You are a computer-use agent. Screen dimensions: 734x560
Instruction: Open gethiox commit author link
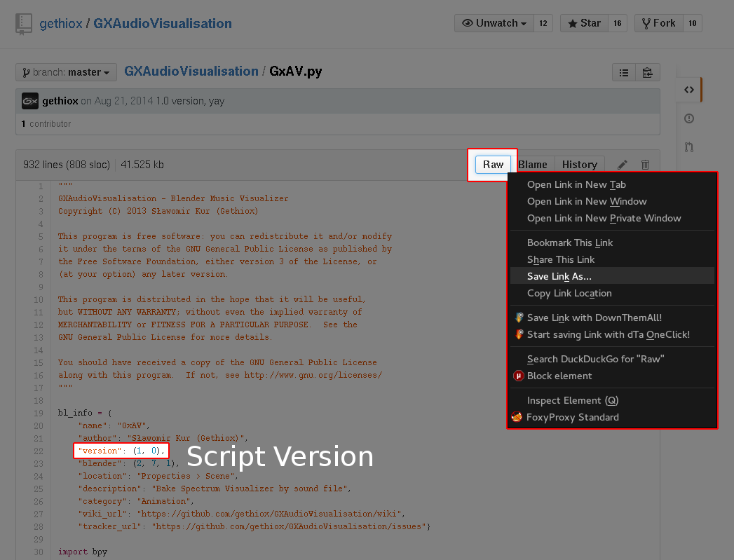[x=60, y=101]
